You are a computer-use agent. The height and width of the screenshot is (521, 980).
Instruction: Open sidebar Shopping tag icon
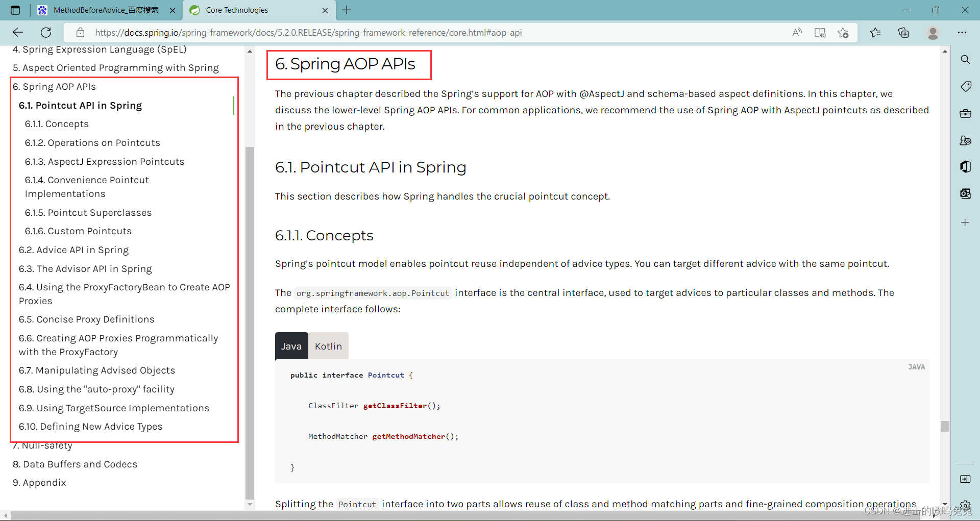[x=965, y=87]
